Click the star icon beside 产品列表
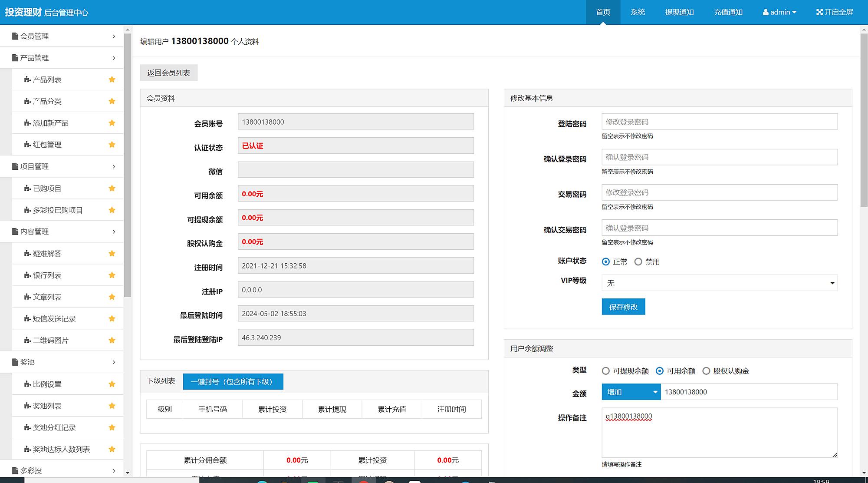 click(x=112, y=79)
